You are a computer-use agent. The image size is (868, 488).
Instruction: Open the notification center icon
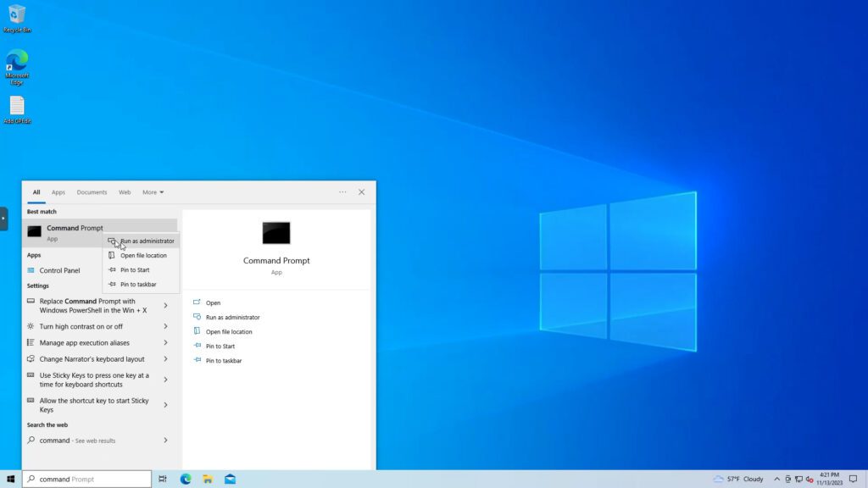pyautogui.click(x=853, y=479)
